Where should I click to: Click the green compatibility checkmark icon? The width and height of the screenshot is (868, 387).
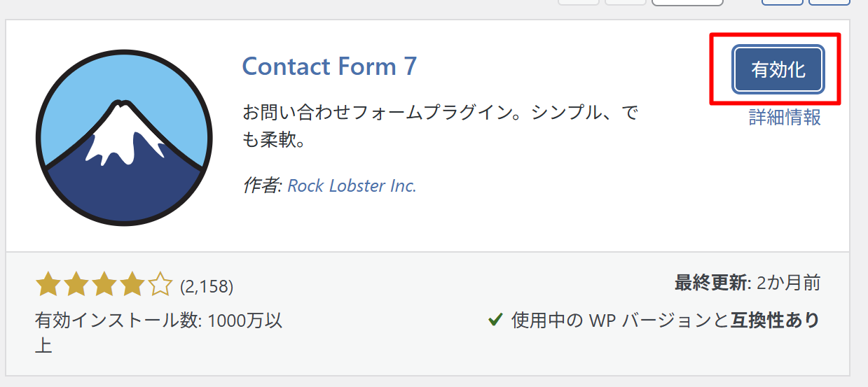pyautogui.click(x=495, y=321)
